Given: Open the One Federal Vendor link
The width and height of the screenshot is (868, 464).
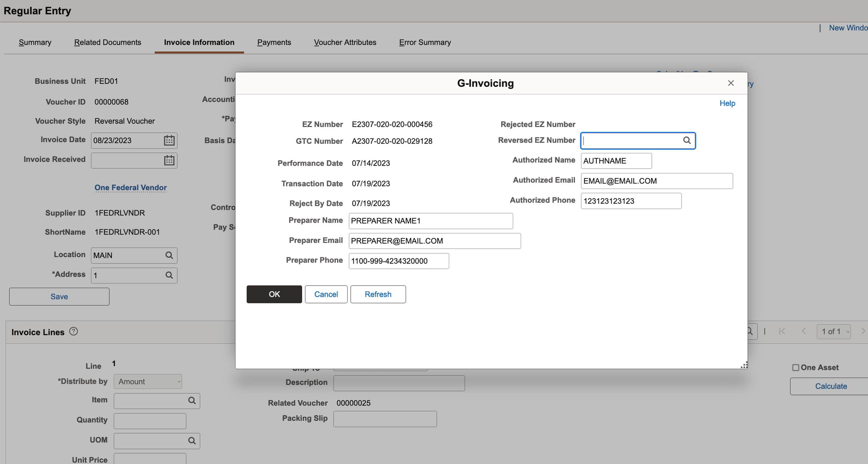Looking at the screenshot, I should point(131,188).
